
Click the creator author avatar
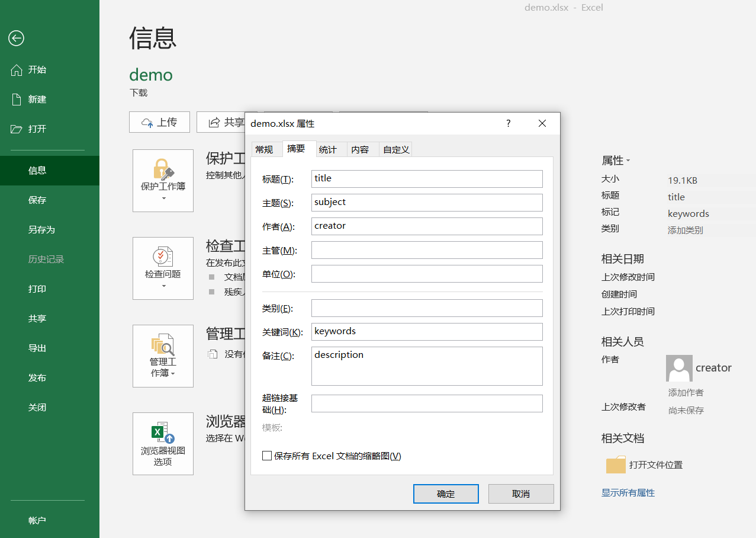point(679,368)
